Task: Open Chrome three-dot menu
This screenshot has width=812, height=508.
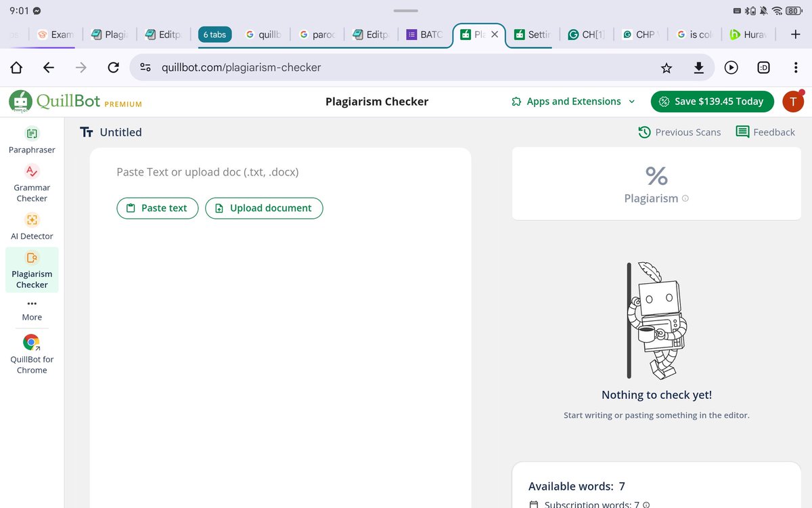Action: [x=795, y=67]
